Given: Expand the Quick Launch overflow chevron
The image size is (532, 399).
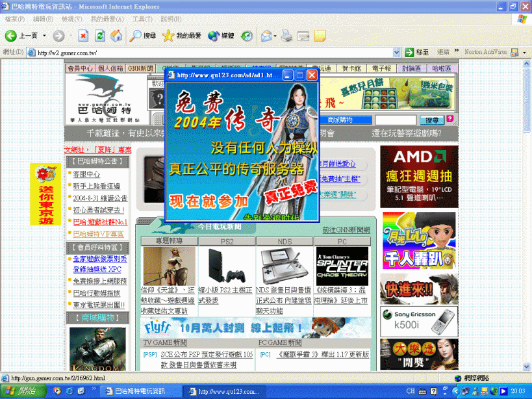Looking at the screenshot, I should (x=94, y=389).
